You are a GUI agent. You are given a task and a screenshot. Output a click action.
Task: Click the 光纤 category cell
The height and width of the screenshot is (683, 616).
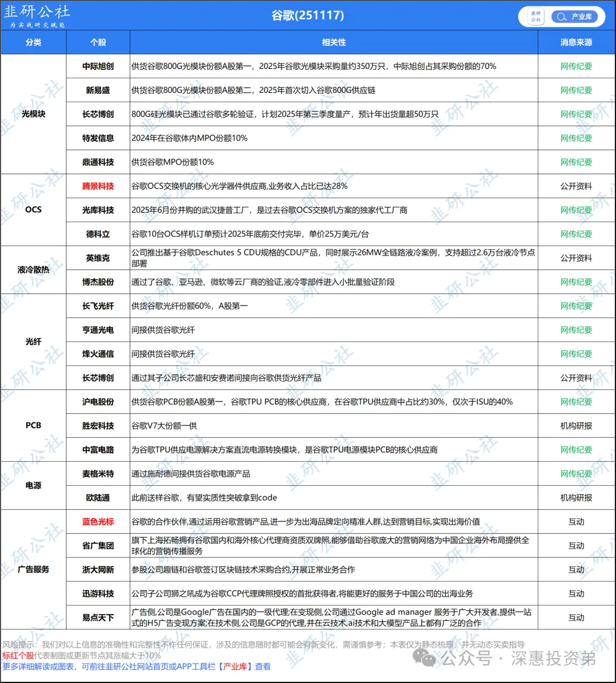pyautogui.click(x=34, y=342)
